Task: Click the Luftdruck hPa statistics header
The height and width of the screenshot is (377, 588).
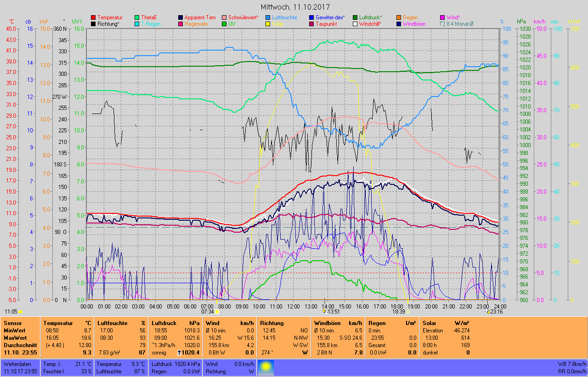Action: [x=176, y=323]
